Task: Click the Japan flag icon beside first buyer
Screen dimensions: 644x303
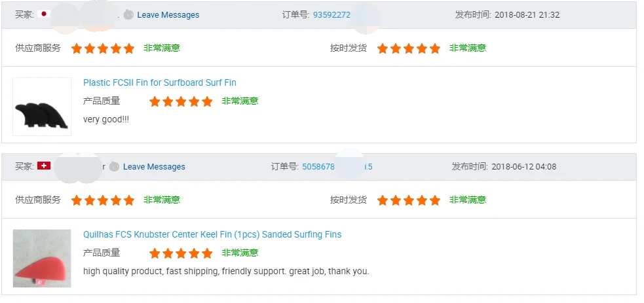Action: point(45,14)
